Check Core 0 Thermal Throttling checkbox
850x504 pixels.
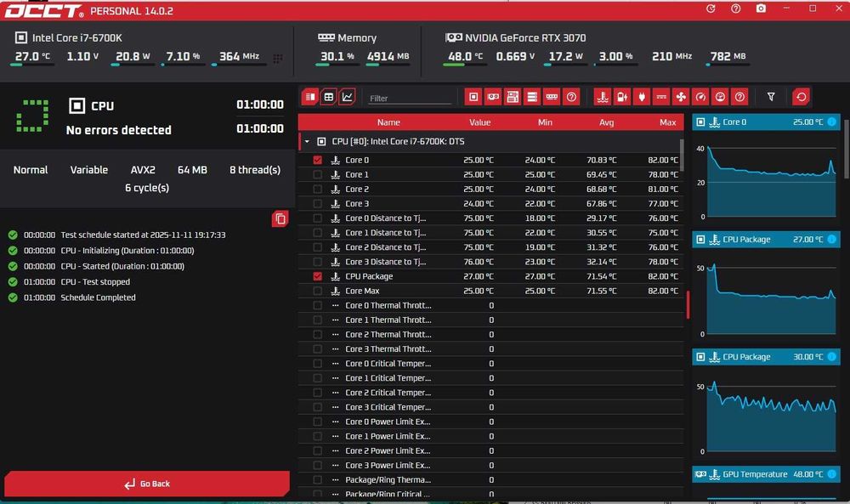(x=317, y=306)
